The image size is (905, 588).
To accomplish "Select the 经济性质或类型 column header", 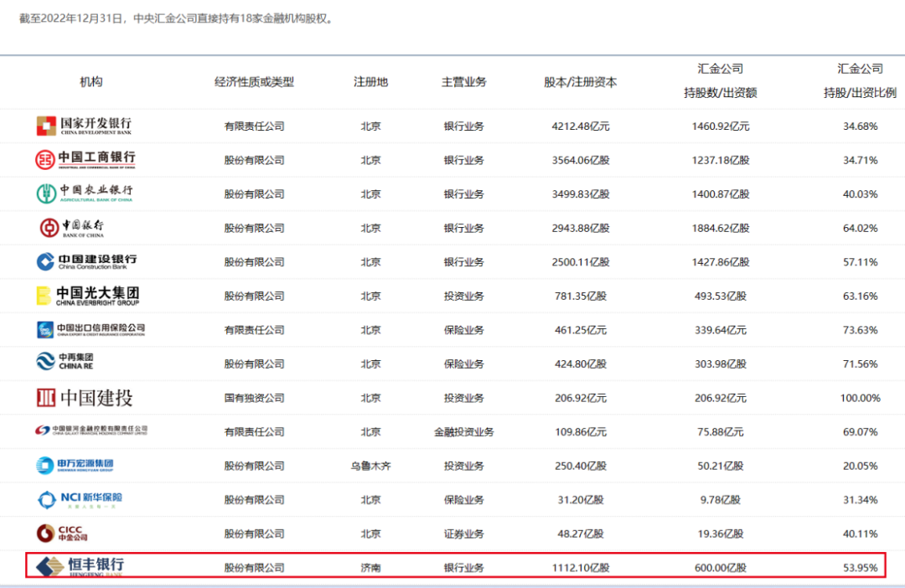I will pos(254,82).
